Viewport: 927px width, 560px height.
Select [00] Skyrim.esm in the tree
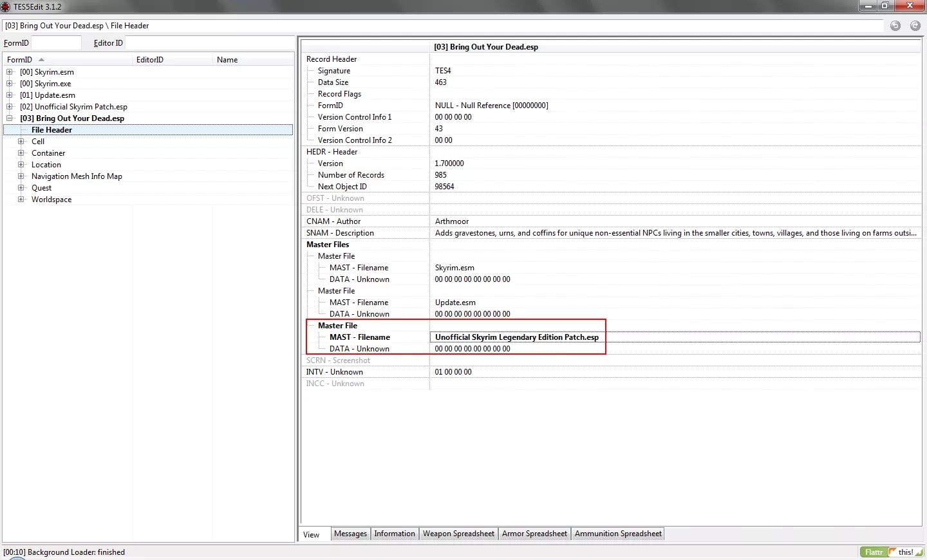[47, 72]
